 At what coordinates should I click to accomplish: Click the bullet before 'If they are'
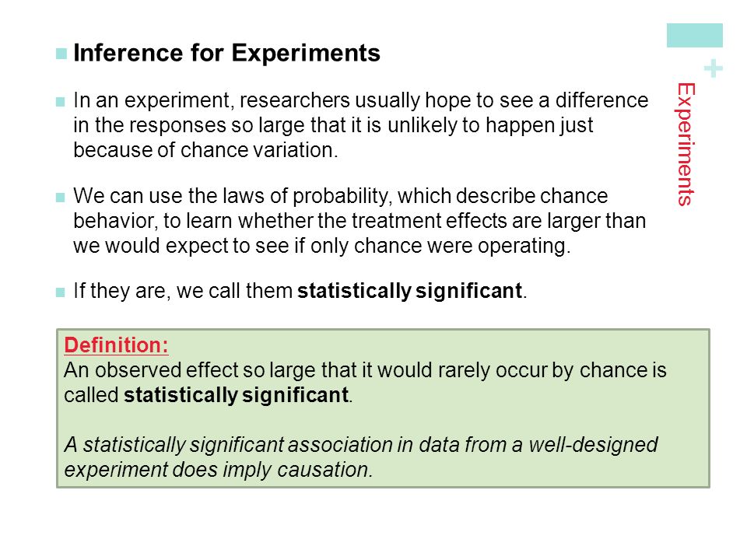coord(60,292)
